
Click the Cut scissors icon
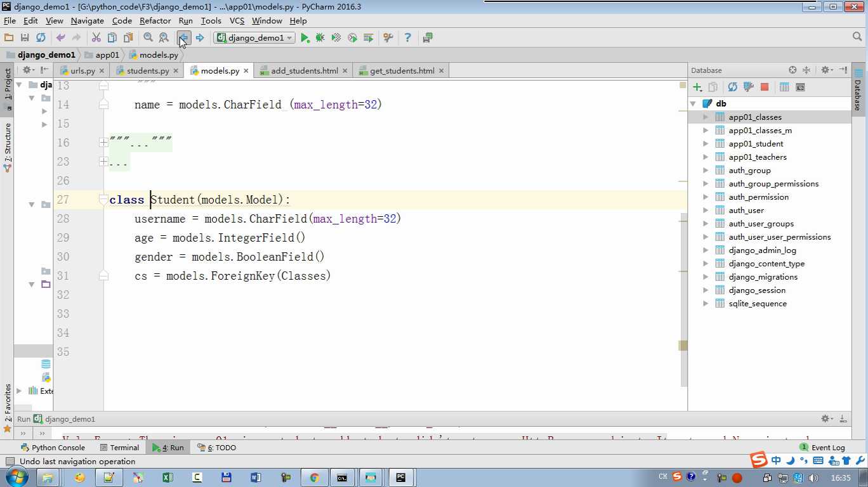coord(96,38)
